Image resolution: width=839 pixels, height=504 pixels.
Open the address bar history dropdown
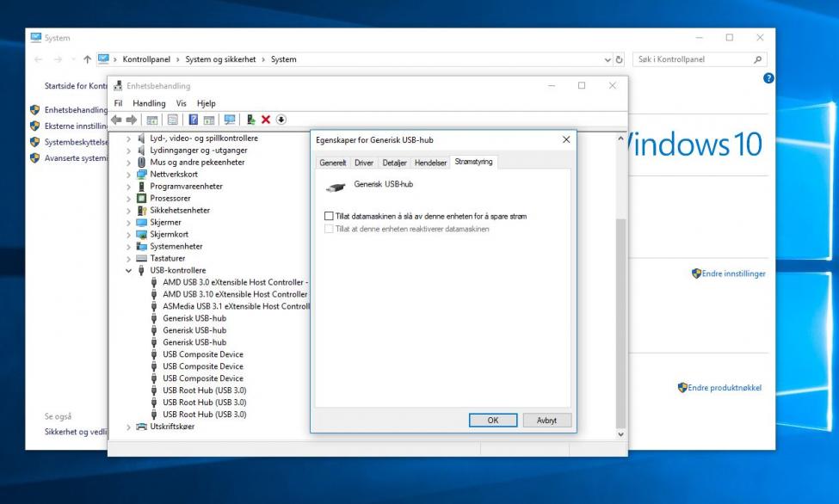point(608,59)
